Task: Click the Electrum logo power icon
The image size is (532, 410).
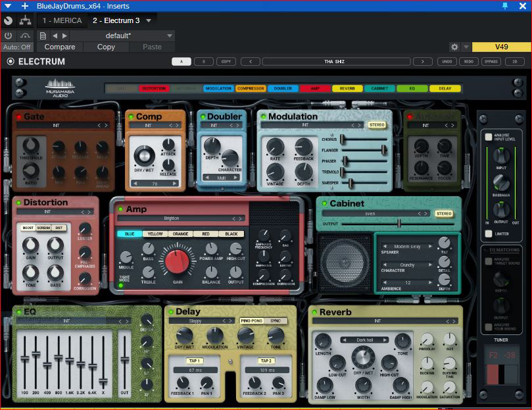Action: click(x=10, y=62)
